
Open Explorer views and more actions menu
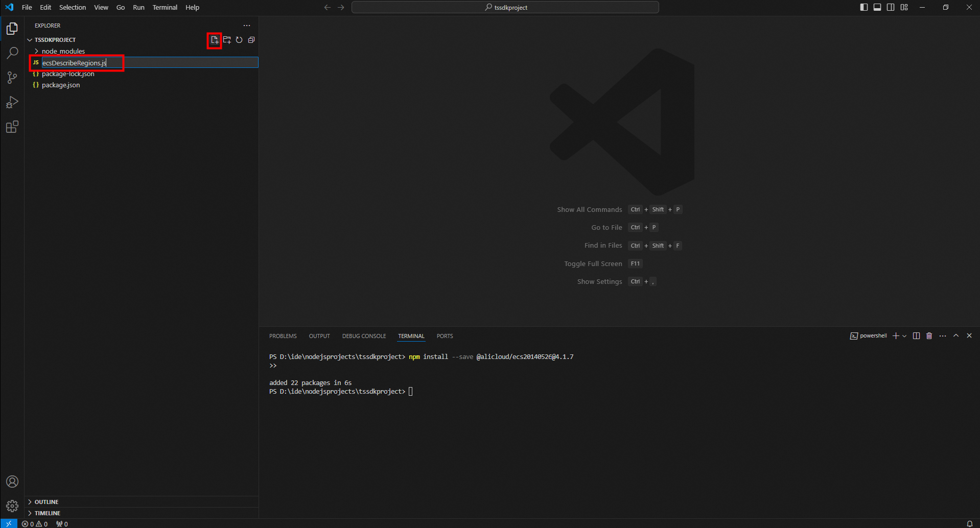[x=247, y=26]
